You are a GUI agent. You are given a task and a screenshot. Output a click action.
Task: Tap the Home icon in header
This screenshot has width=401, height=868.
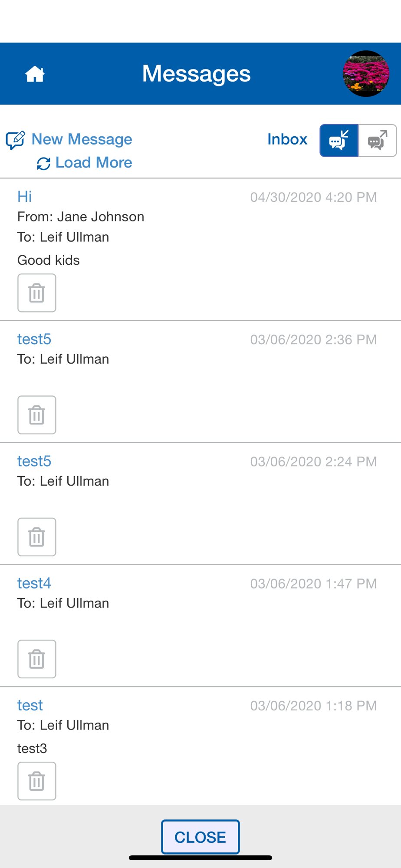(x=35, y=74)
